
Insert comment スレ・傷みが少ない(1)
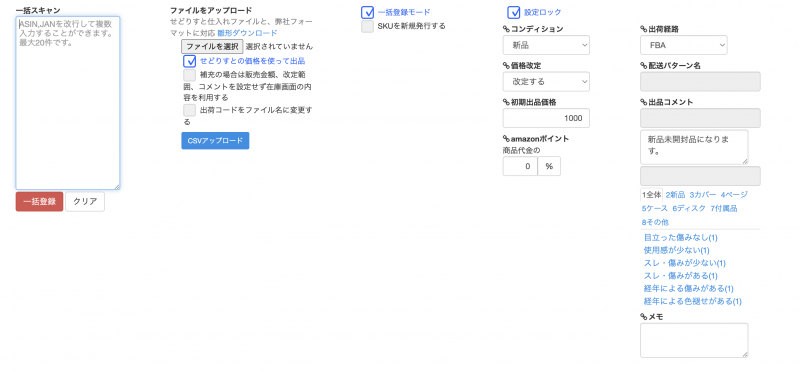coord(685,263)
